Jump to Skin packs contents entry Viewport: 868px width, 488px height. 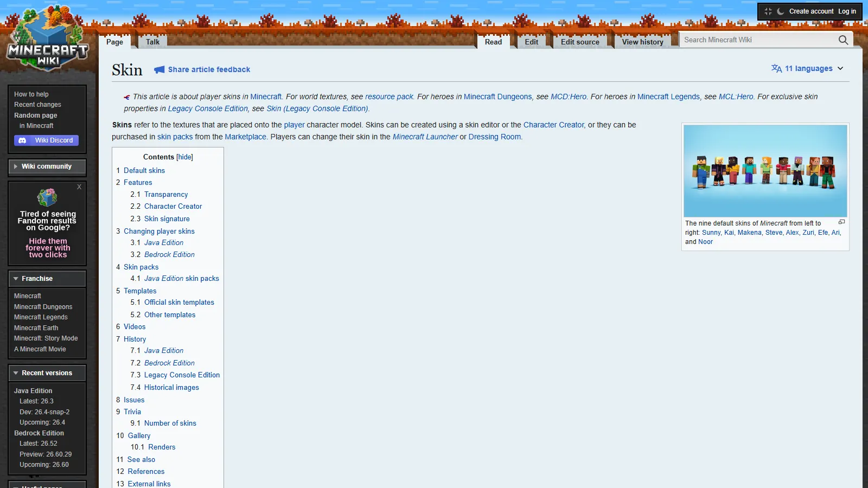click(x=141, y=267)
